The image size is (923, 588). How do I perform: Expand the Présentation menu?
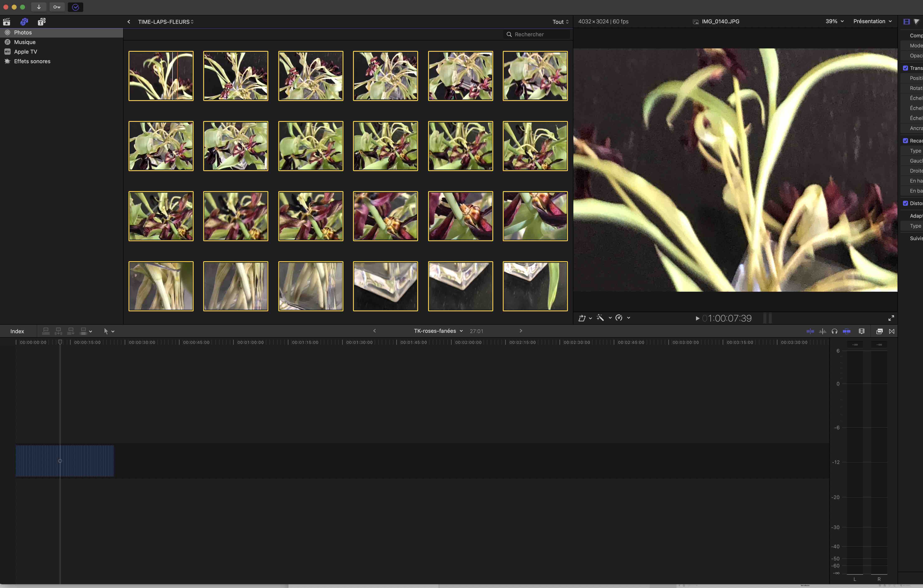pos(872,21)
